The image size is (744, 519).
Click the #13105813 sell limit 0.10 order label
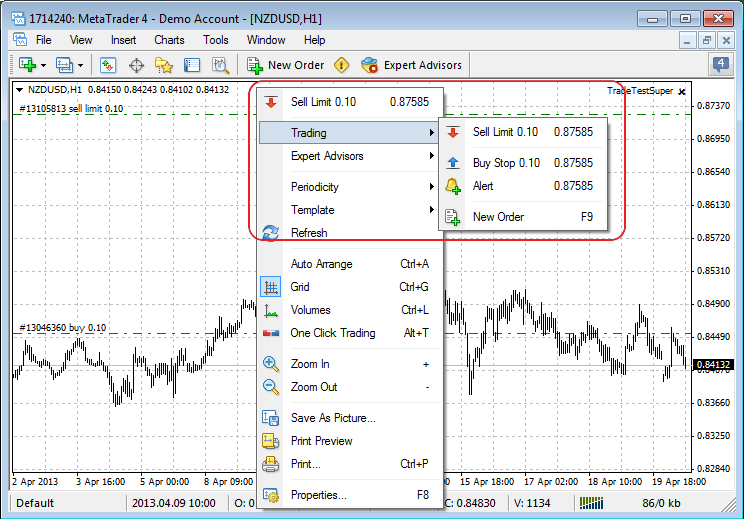pos(71,109)
